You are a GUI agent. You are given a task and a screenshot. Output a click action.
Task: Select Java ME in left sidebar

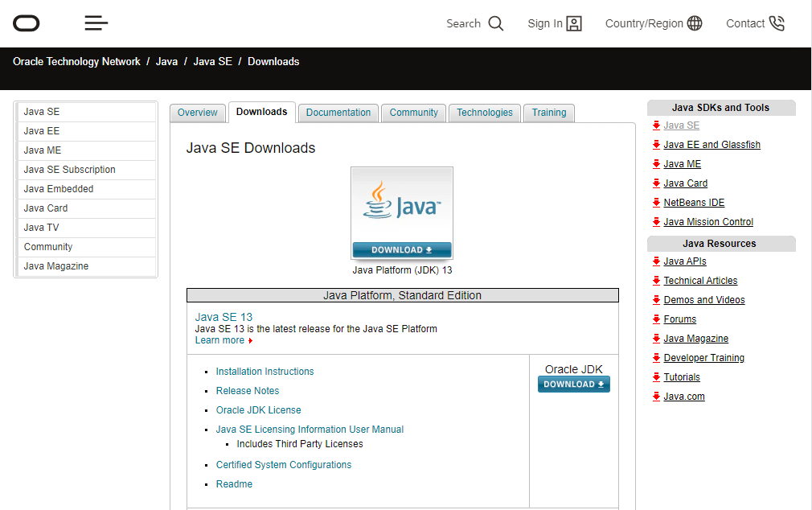pos(85,150)
